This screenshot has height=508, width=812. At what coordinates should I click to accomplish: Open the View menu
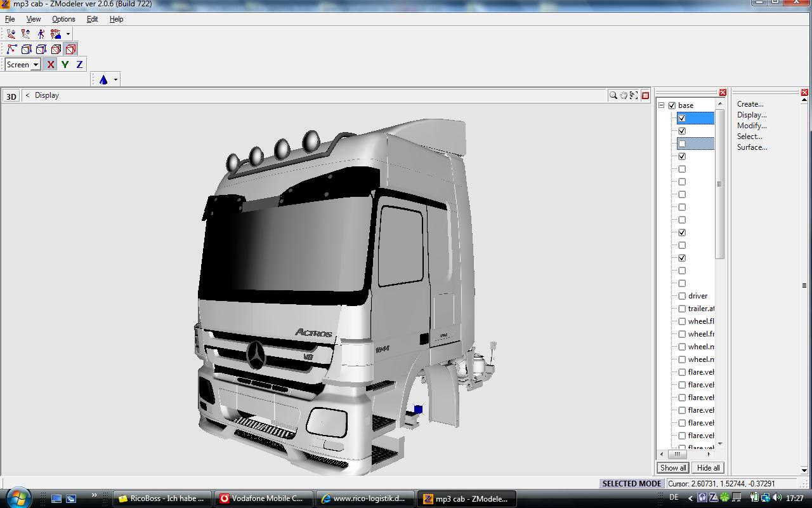pyautogui.click(x=33, y=19)
